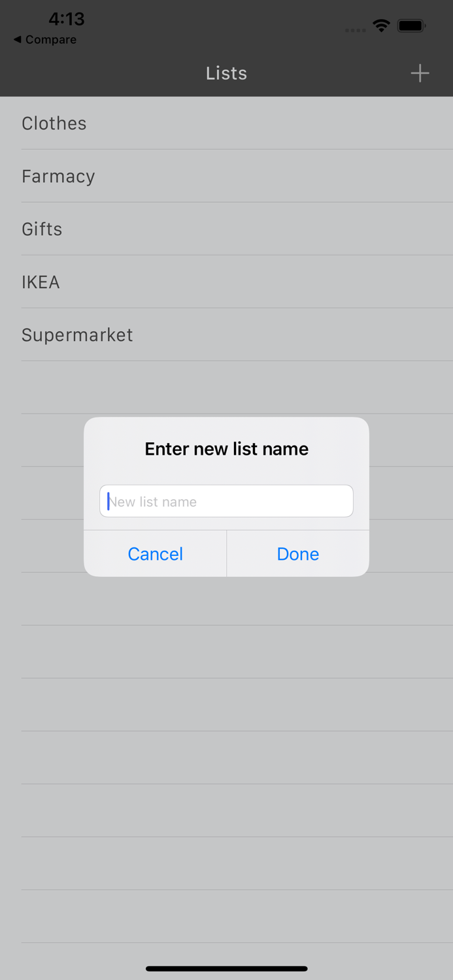This screenshot has width=453, height=980.
Task: Tap the back arrow beside Compare
Action: (x=18, y=40)
